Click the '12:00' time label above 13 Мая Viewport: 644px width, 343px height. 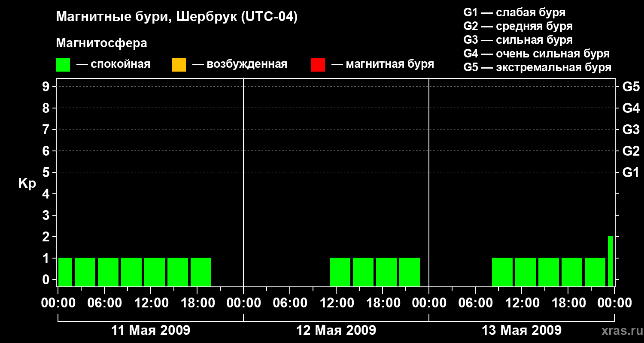coord(522,303)
